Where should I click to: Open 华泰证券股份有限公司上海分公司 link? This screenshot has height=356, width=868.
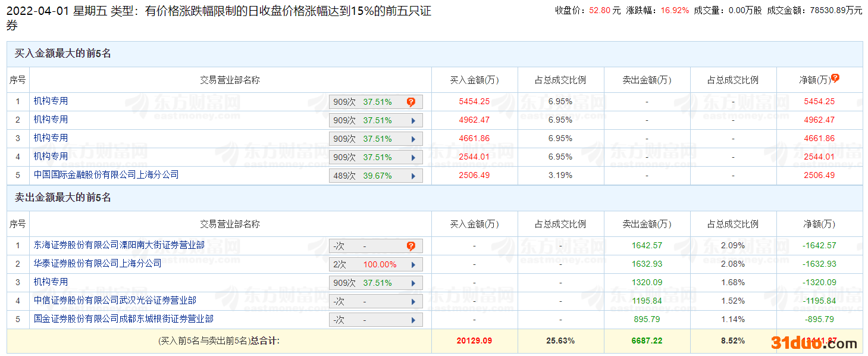tap(98, 263)
